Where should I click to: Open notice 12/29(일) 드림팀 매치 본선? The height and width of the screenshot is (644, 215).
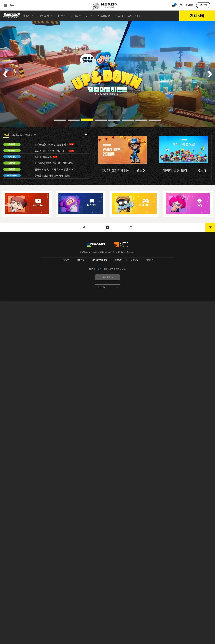coord(55,163)
